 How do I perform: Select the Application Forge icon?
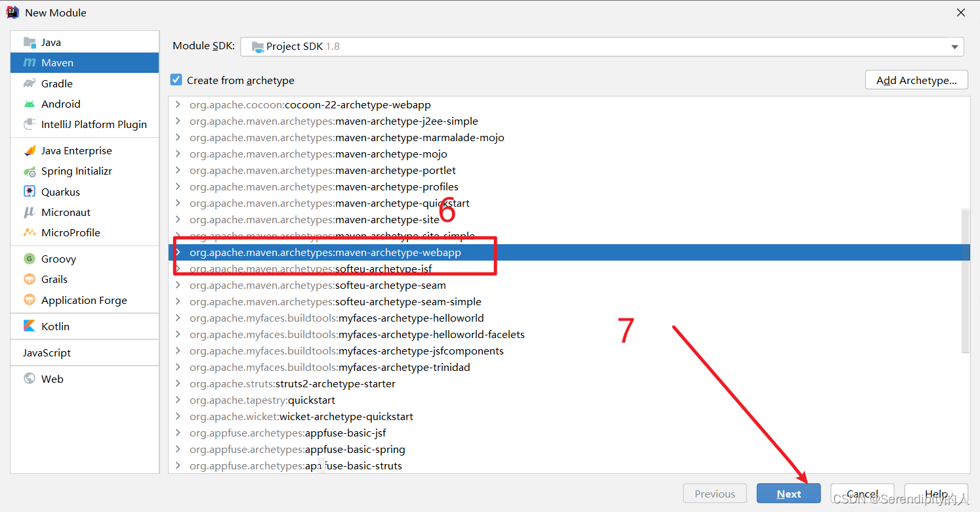[x=30, y=300]
